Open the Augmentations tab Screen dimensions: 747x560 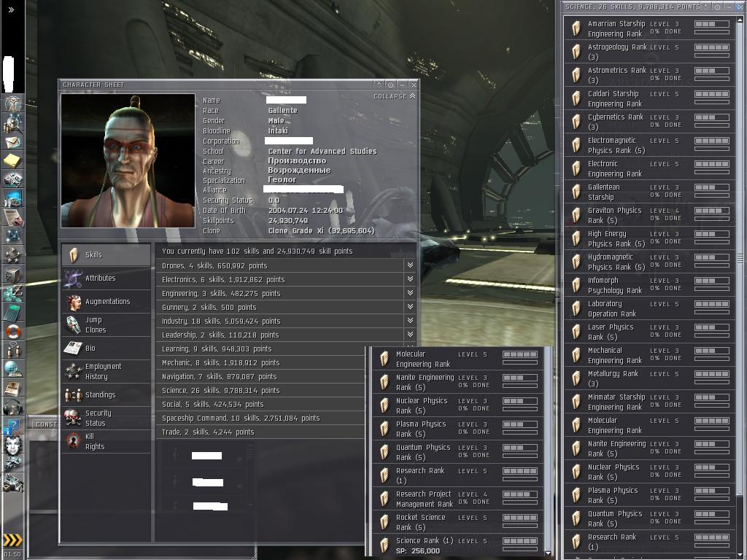[x=106, y=301]
